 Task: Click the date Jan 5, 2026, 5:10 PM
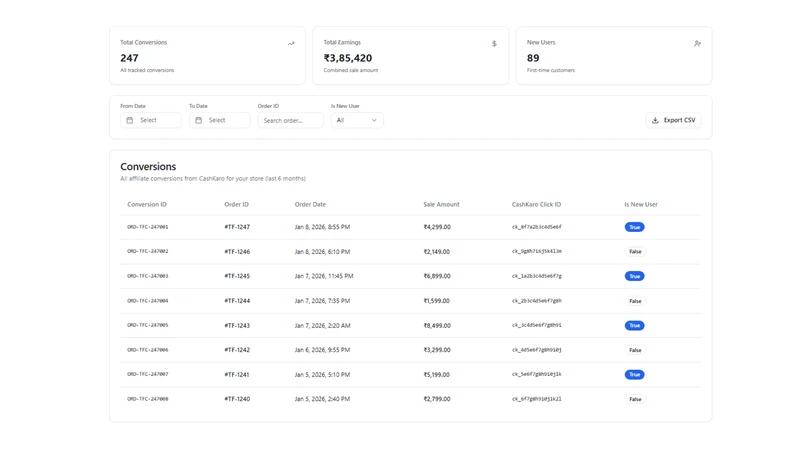[322, 374]
